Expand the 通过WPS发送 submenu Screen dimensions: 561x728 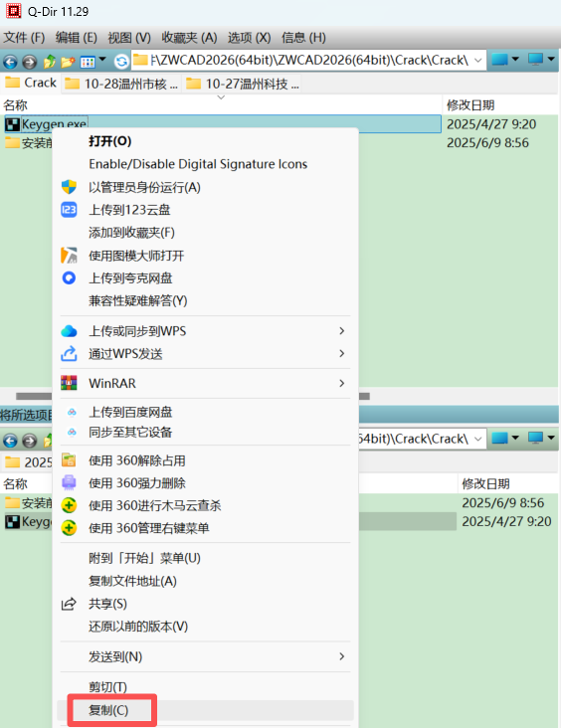tap(205, 354)
